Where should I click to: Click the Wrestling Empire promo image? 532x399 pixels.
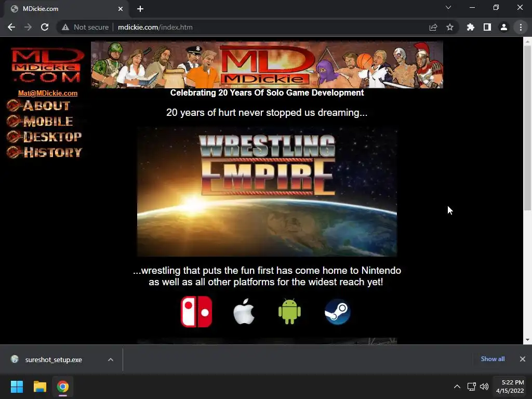pos(267,192)
